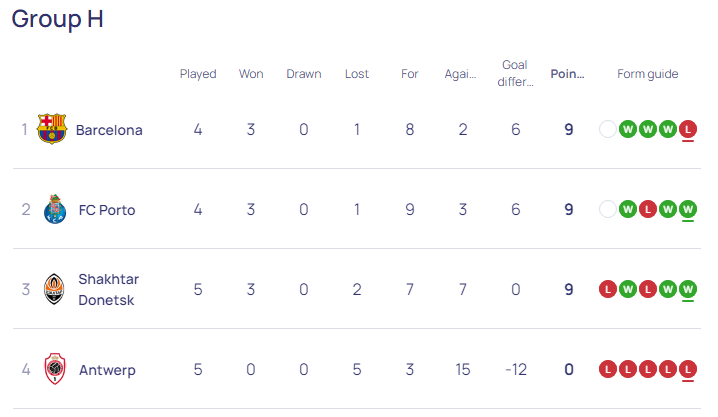Click the Form guide column header

[x=647, y=74]
